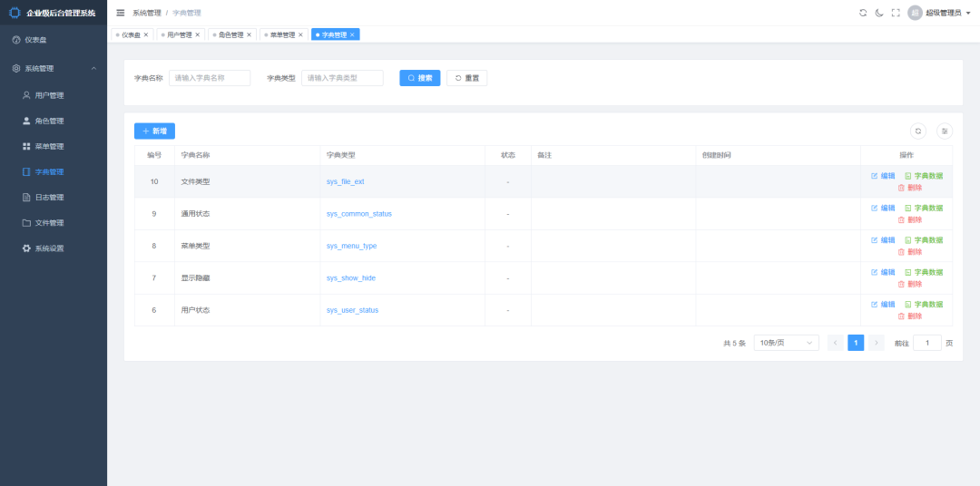Select the active 字典管理 tab
Screen dimensions: 980x486
tap(334, 35)
